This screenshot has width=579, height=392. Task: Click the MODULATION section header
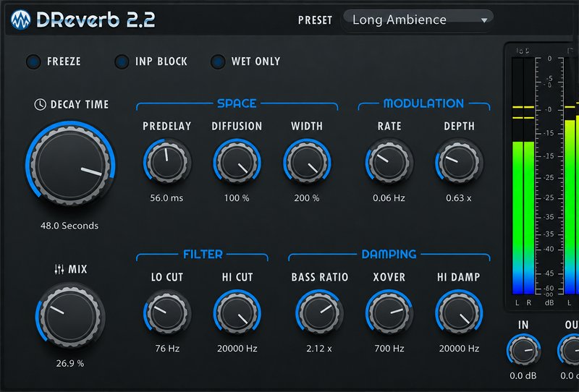[x=423, y=103]
